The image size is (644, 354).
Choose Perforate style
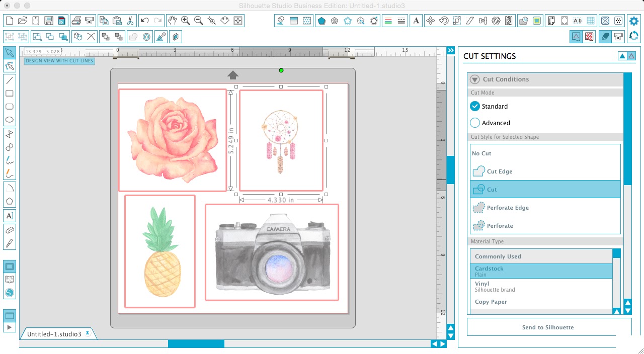(545, 226)
